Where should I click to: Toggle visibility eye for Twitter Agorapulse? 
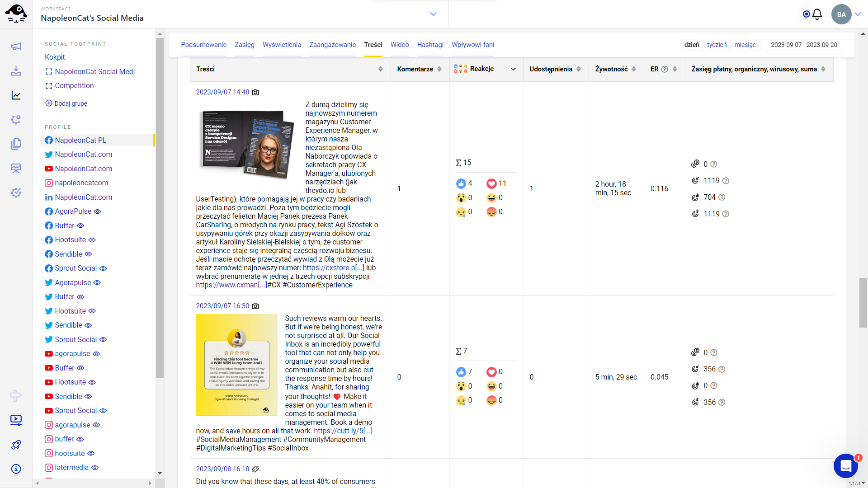click(x=97, y=283)
